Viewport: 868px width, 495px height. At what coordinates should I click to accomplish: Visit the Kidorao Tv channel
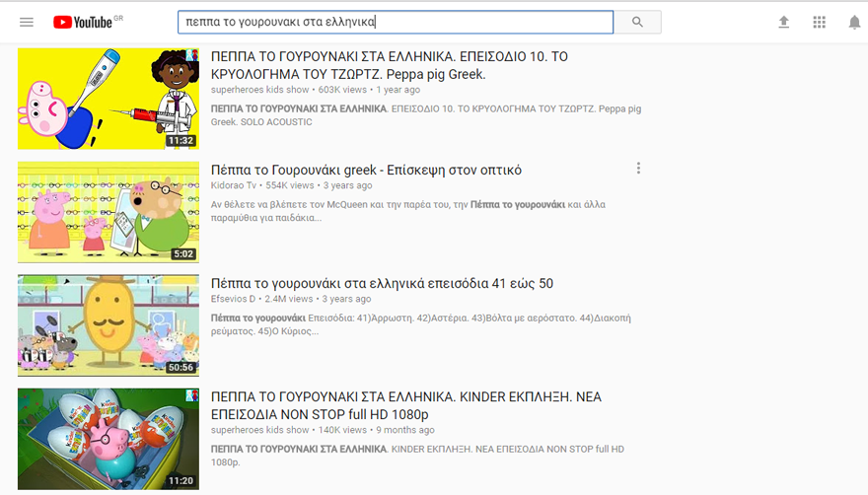(234, 185)
